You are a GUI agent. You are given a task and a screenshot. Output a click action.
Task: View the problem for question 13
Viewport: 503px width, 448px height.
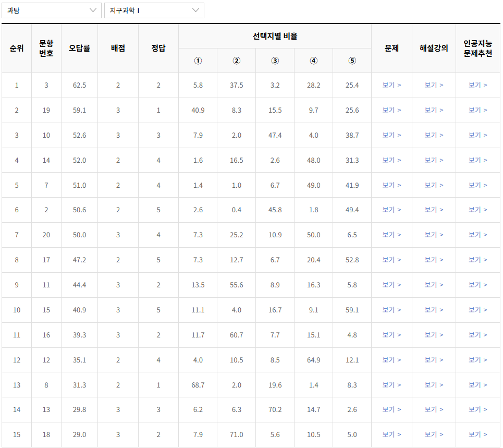point(391,410)
